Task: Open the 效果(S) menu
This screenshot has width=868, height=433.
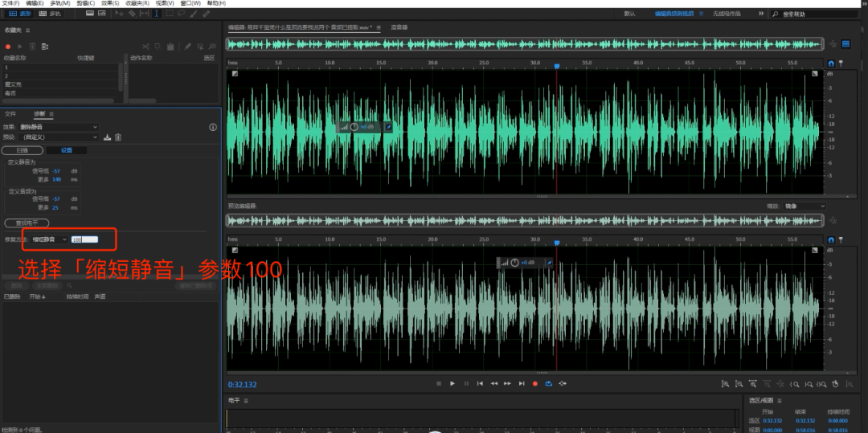Action: [110, 3]
